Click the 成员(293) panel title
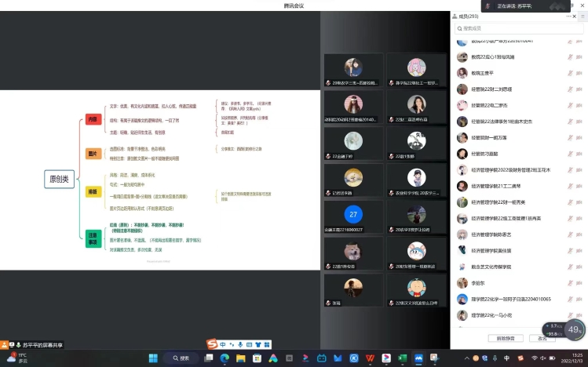 pyautogui.click(x=469, y=16)
